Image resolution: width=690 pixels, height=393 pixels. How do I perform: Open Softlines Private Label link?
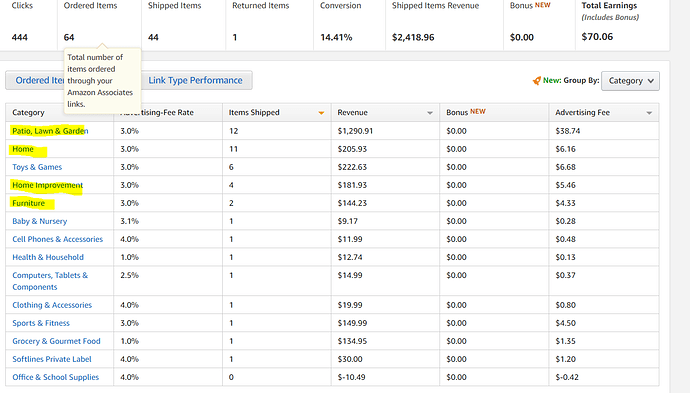52,359
